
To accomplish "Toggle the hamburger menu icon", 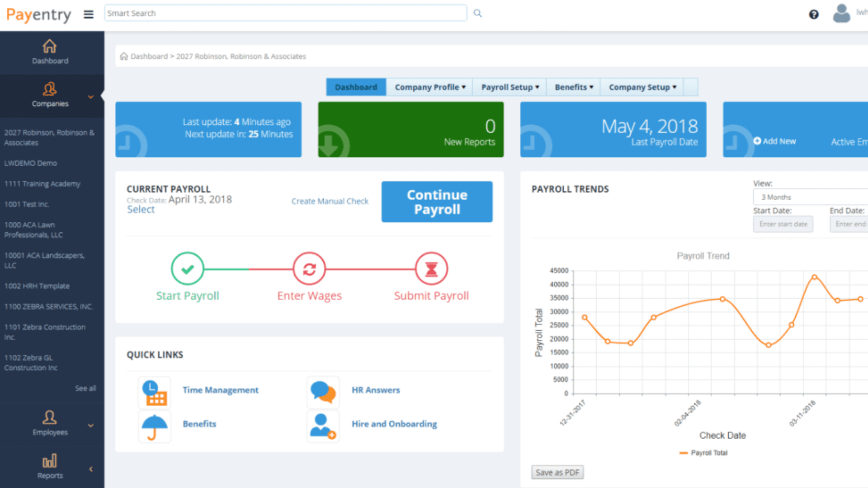I will pos(89,14).
